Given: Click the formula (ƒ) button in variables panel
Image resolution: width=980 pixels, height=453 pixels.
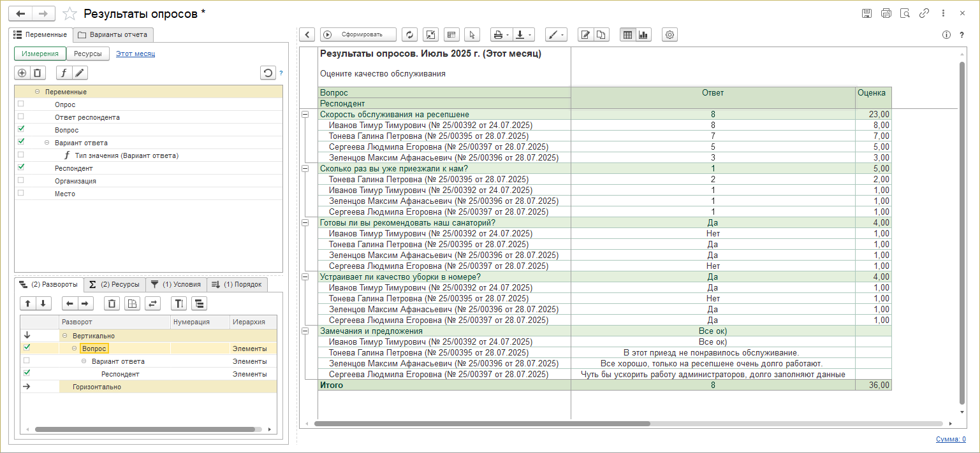Looking at the screenshot, I should (x=64, y=73).
